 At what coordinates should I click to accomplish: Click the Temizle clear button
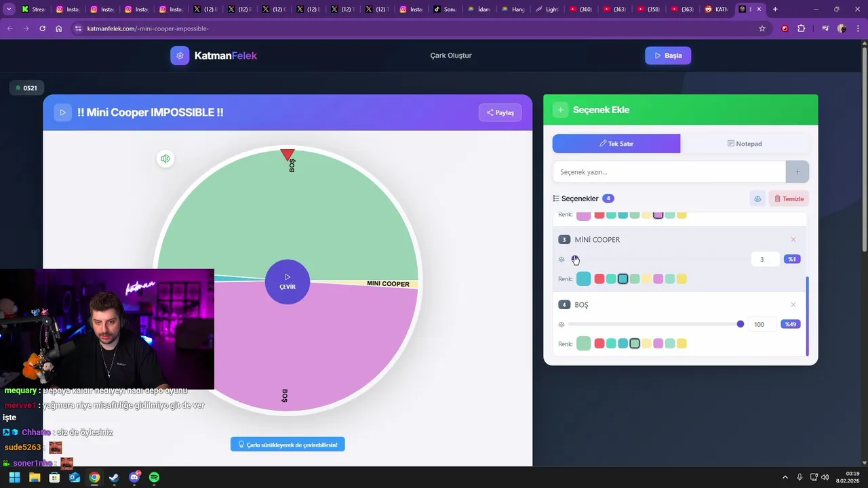(789, 199)
